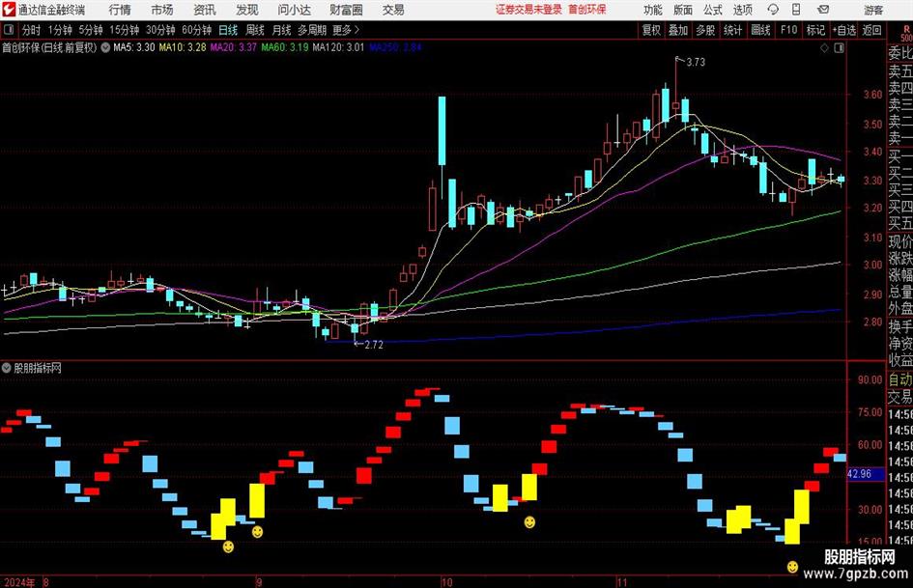This screenshot has width=913, height=588.
Task: Click the first smiley marker near 15 level
Action: point(228,546)
